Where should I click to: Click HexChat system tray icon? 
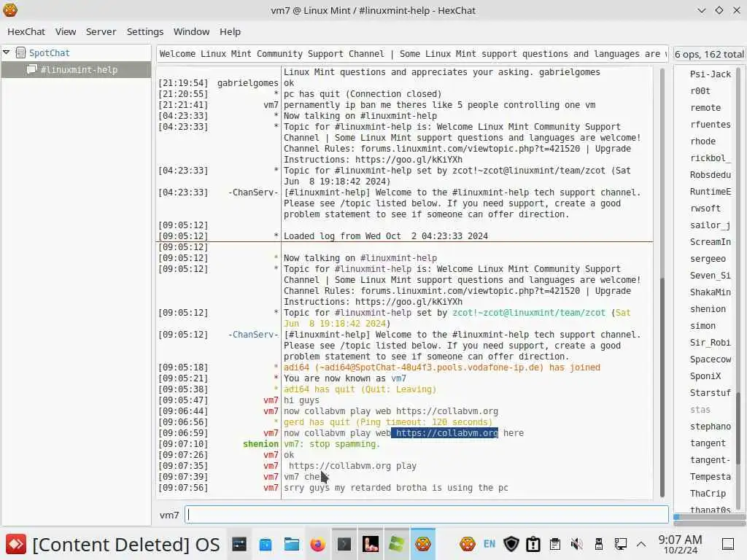click(468, 544)
